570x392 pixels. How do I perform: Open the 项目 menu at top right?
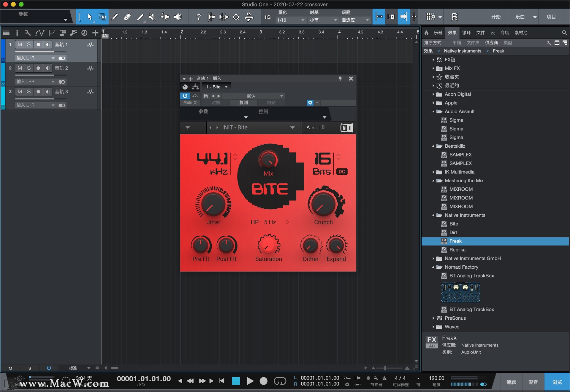551,17
